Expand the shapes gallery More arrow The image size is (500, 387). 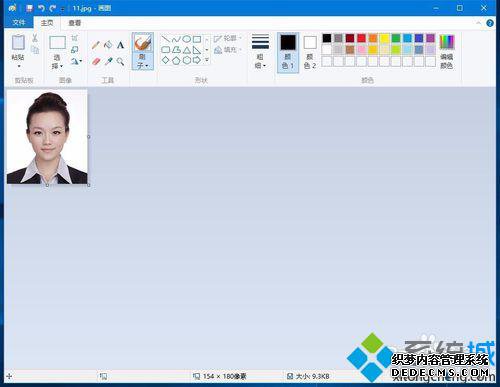pos(207,60)
